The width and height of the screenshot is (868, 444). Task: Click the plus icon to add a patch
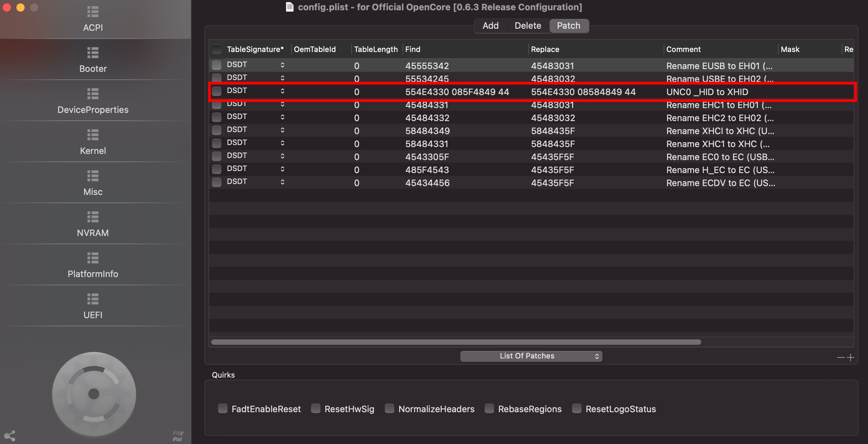tap(851, 357)
